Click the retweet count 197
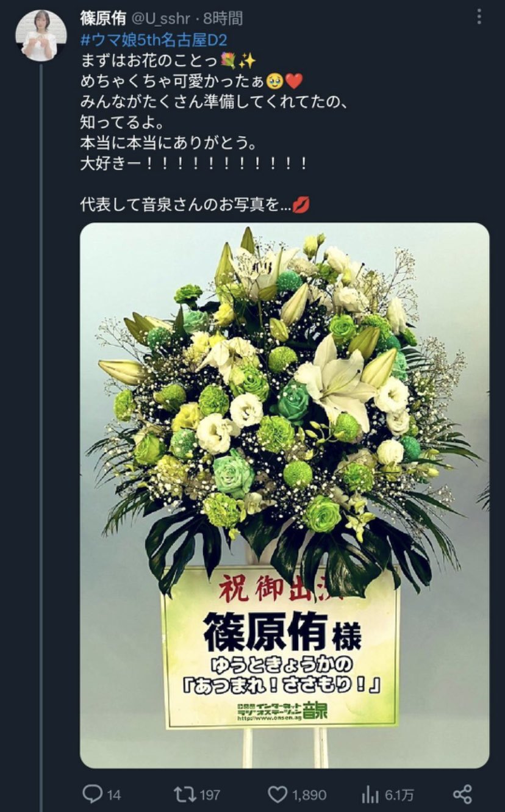505x812 pixels. pyautogui.click(x=210, y=795)
